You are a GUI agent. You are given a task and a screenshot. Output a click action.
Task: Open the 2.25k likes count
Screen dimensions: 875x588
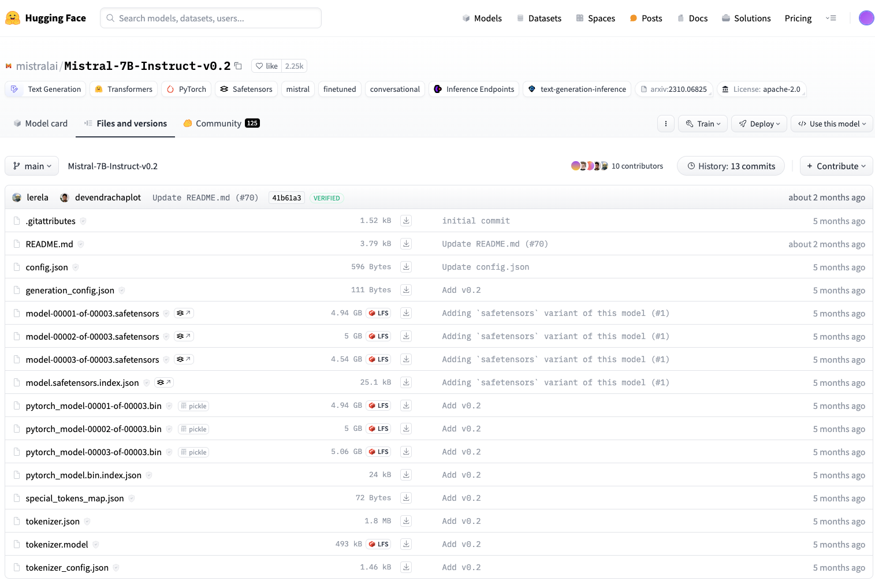[294, 66]
